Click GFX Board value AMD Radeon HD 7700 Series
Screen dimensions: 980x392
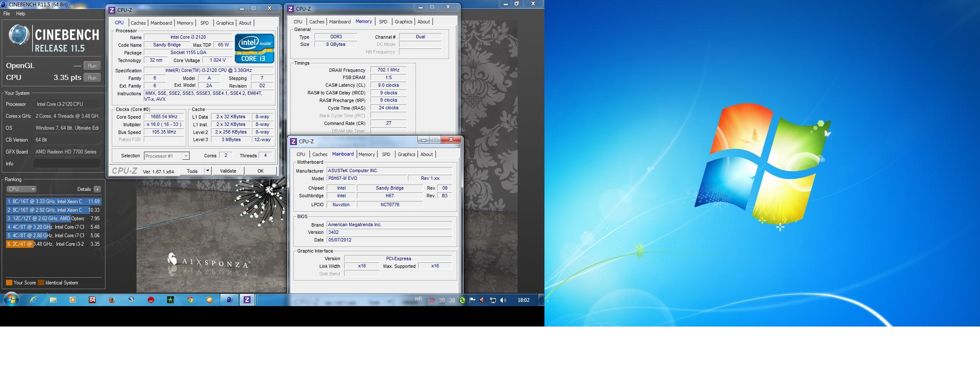[67, 152]
